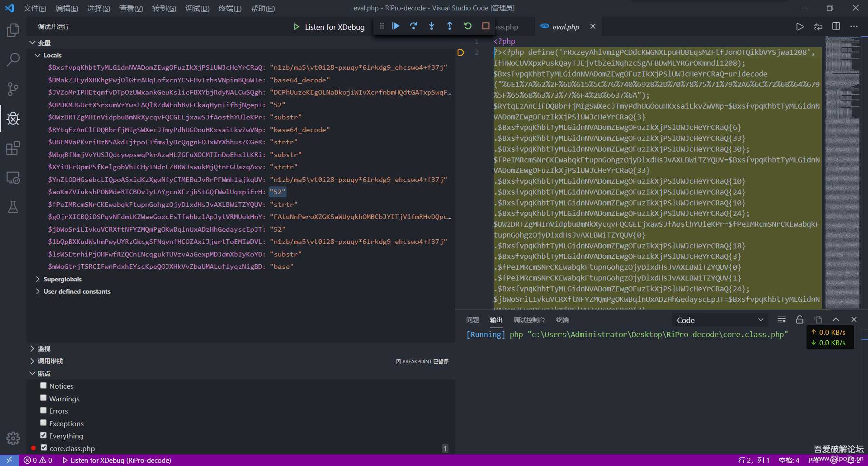The image size is (868, 466).
Task: Click the Continue debug button
Action: 396,26
